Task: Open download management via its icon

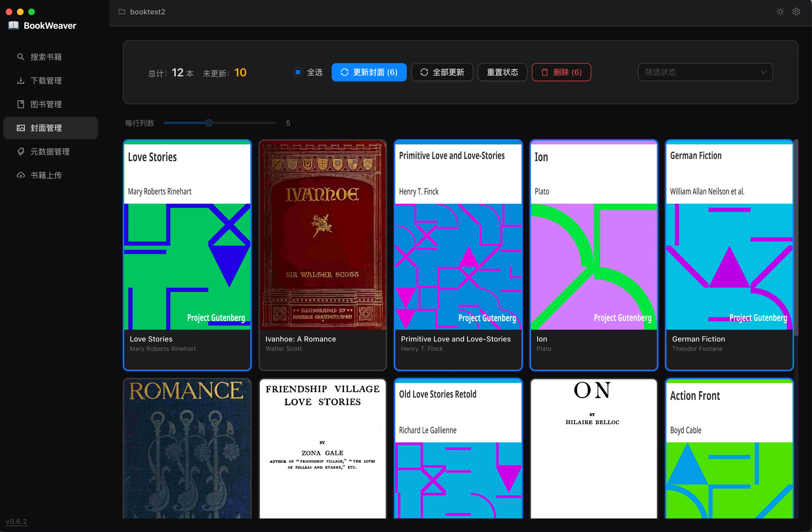Action: click(x=21, y=81)
